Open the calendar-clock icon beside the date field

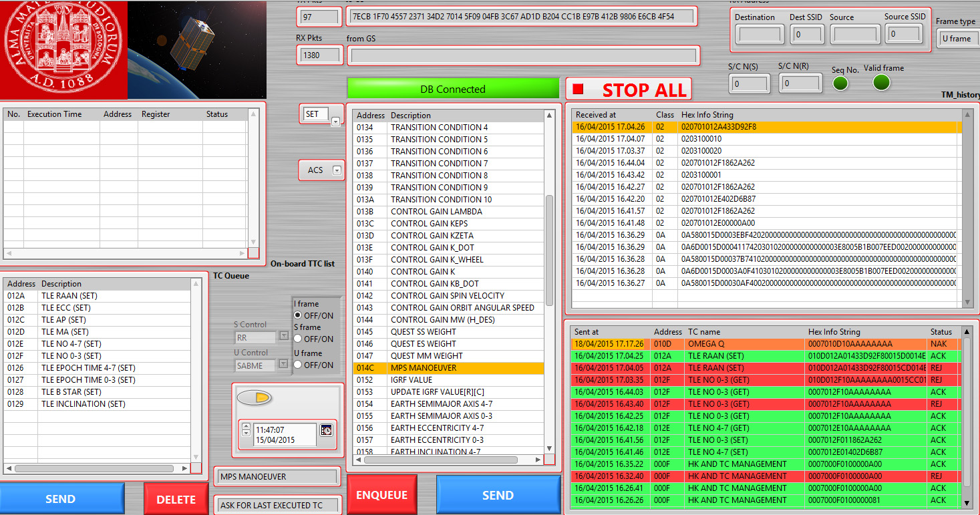(x=327, y=431)
